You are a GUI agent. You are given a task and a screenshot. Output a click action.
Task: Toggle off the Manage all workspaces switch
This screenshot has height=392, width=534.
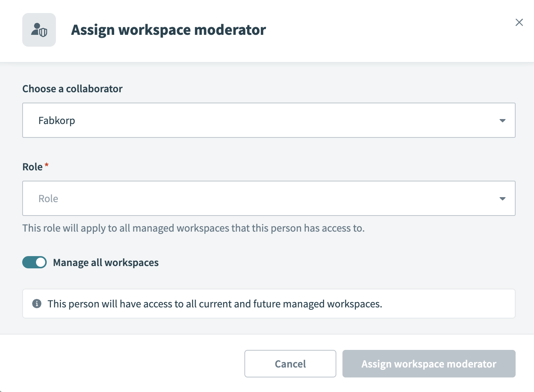point(34,262)
